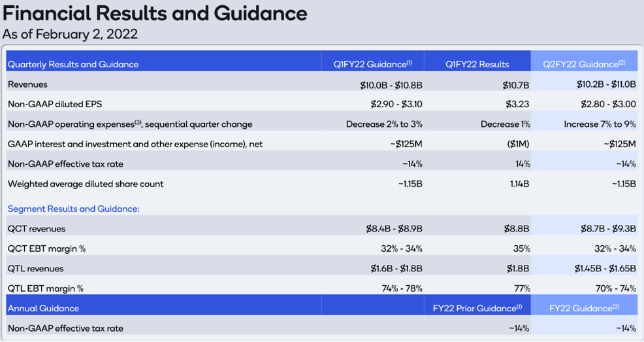
Task: Click the $8.7B - $9.3B QCT guidance cell
Action: pyautogui.click(x=608, y=229)
